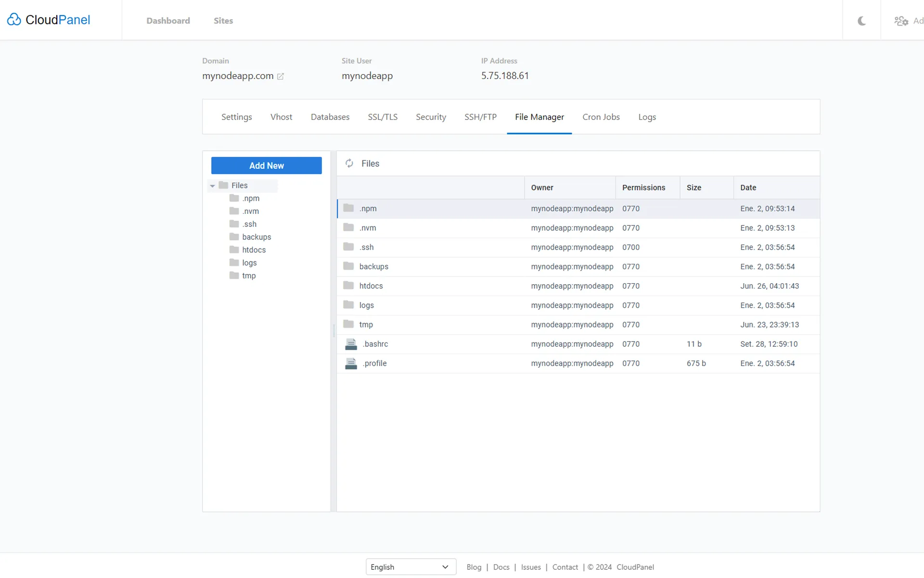Screen dimensions: 924x578
Task: View the Logs tab
Action: 647,117
